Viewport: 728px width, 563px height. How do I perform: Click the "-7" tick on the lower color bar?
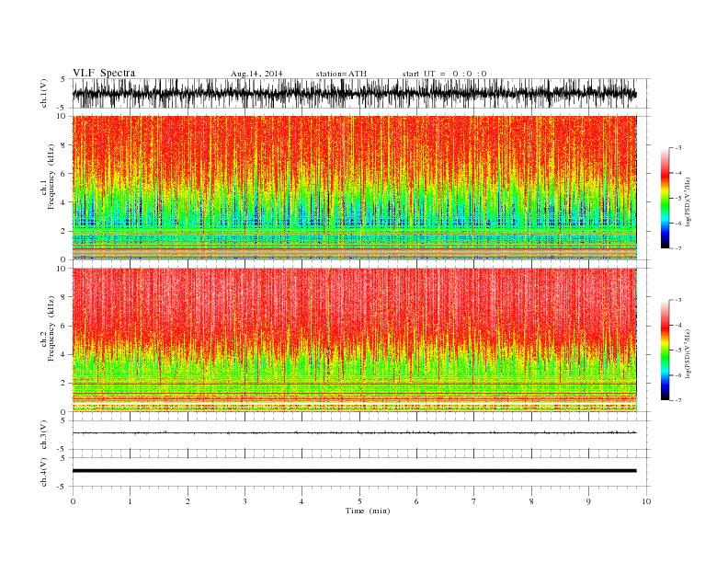pyautogui.click(x=678, y=400)
